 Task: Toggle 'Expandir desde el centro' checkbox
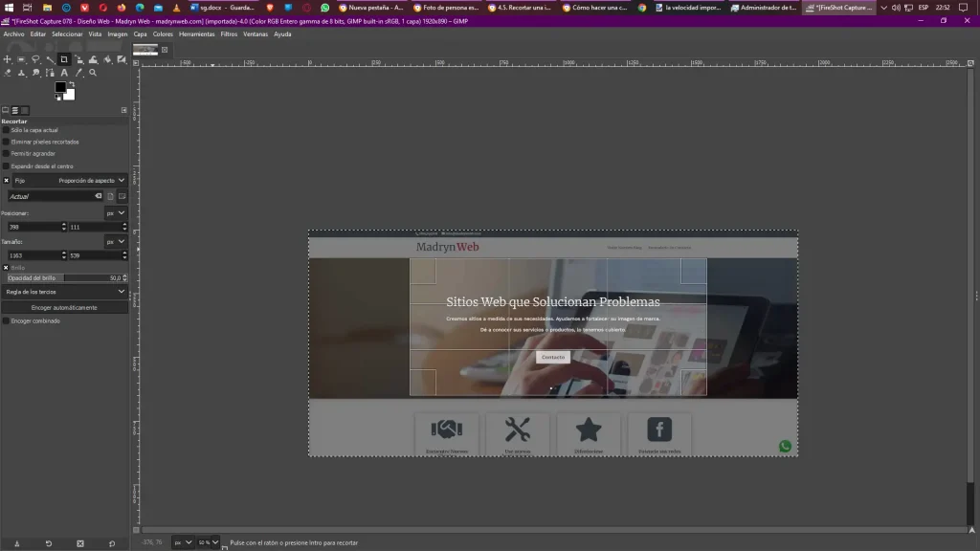[6, 165]
